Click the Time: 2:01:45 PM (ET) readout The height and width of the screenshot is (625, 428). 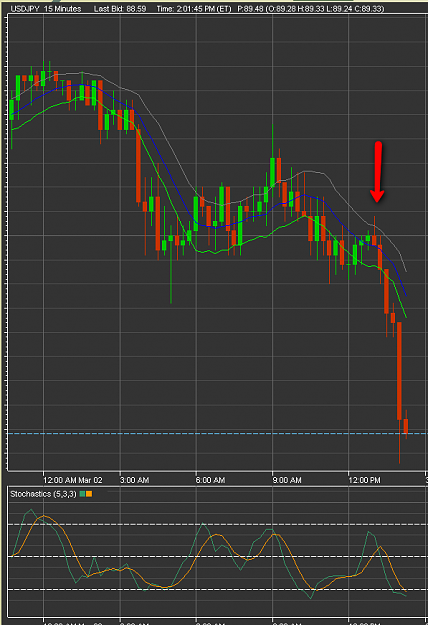(194, 9)
